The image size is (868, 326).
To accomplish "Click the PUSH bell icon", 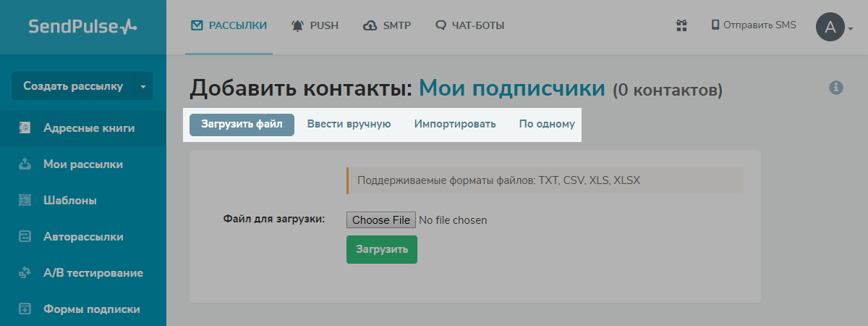I will pyautogui.click(x=297, y=25).
